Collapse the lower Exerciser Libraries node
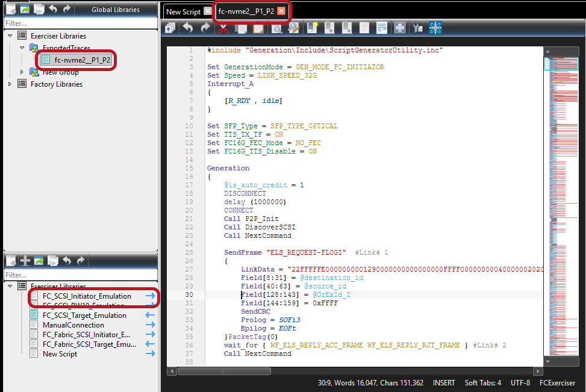Screen dimensions: 586x392 [10, 286]
